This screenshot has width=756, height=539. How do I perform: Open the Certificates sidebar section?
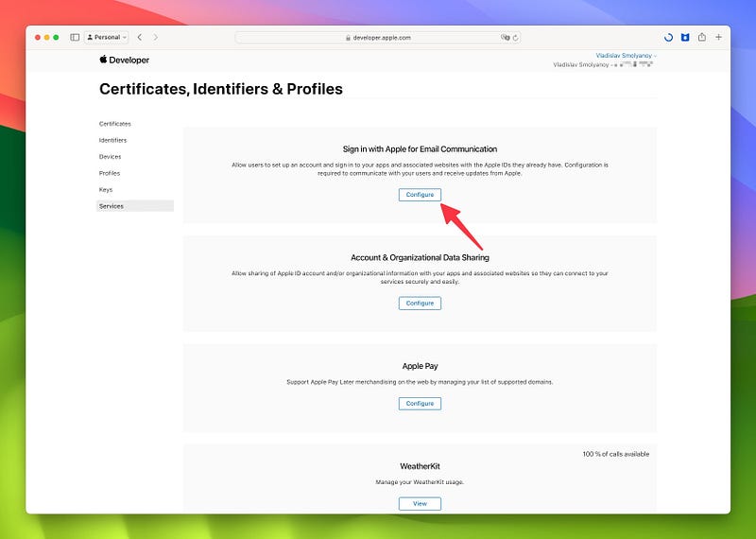[x=114, y=124]
